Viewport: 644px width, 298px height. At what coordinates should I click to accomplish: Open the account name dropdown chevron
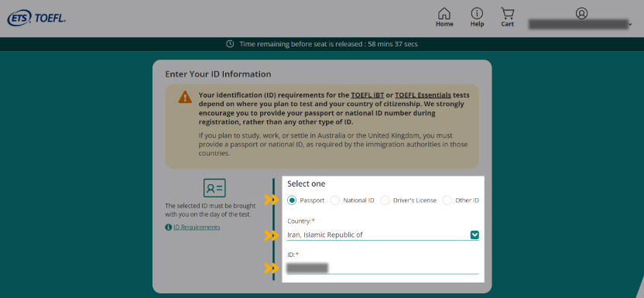click(x=630, y=25)
